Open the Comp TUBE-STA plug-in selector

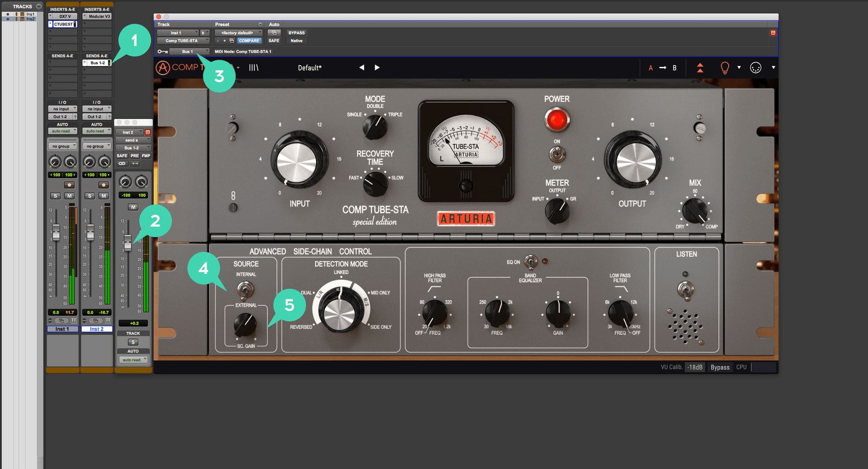click(184, 41)
